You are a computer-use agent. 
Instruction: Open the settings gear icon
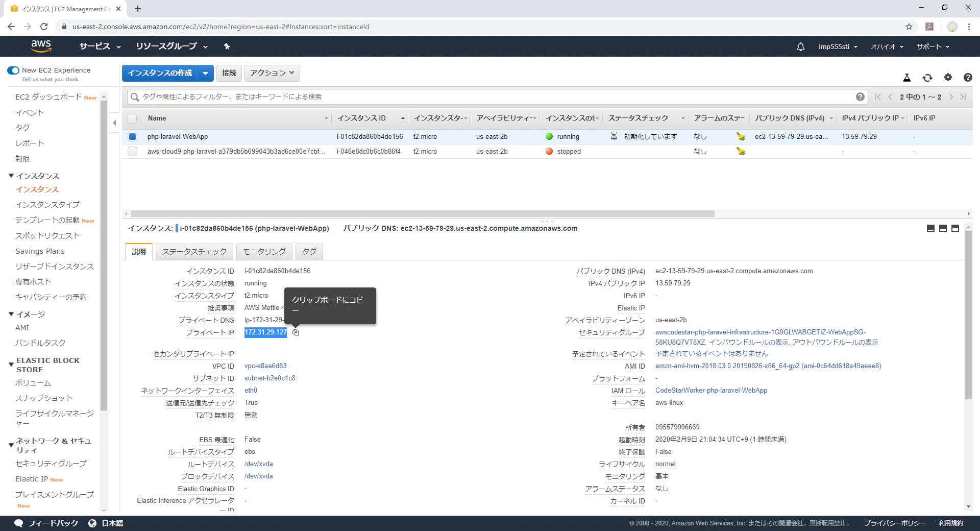coord(948,77)
